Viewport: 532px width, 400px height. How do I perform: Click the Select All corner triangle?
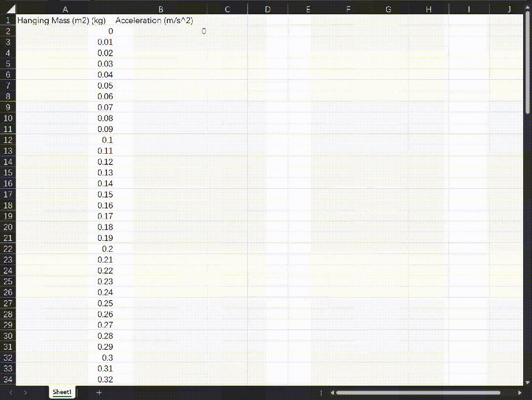coord(8,9)
